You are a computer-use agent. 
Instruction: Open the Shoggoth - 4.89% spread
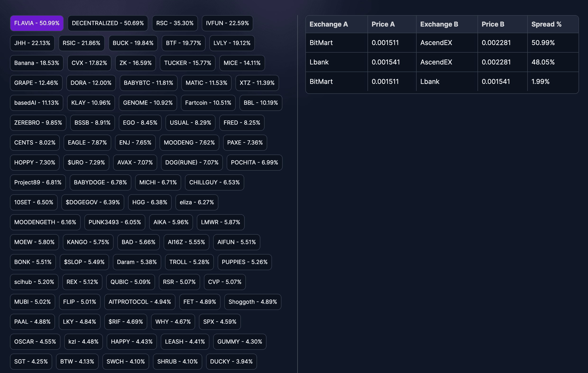coord(253,302)
